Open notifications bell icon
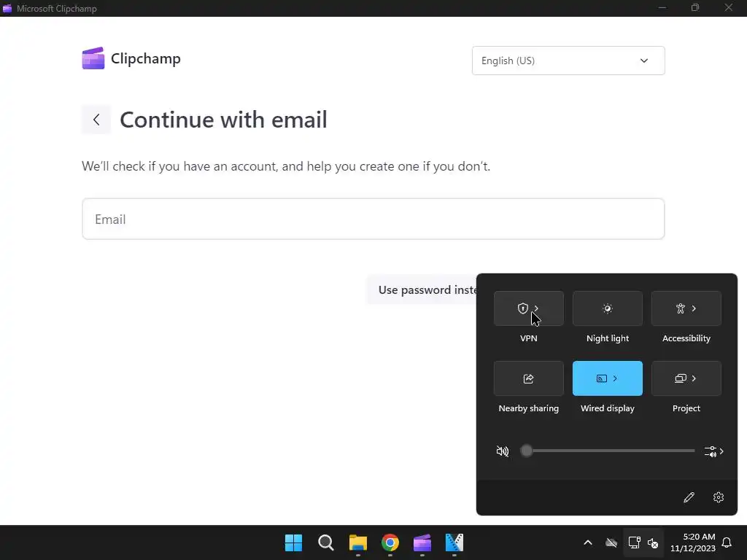 coord(727,542)
